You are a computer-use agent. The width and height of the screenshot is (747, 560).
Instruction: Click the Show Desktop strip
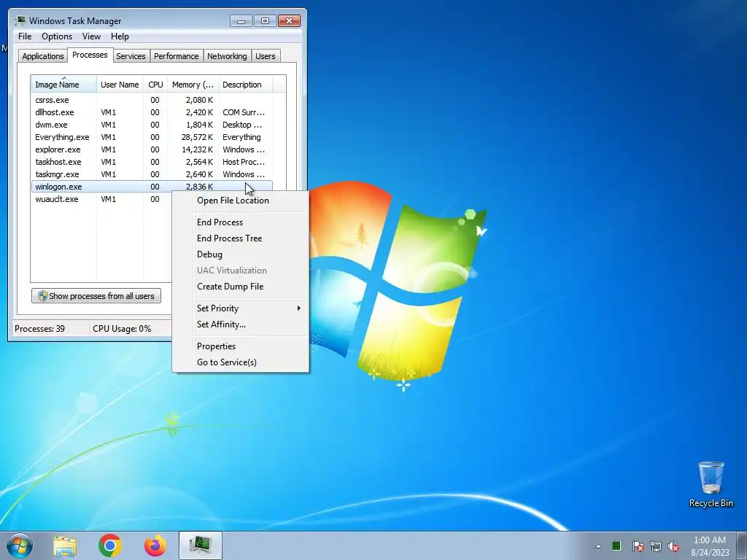pyautogui.click(x=743, y=545)
